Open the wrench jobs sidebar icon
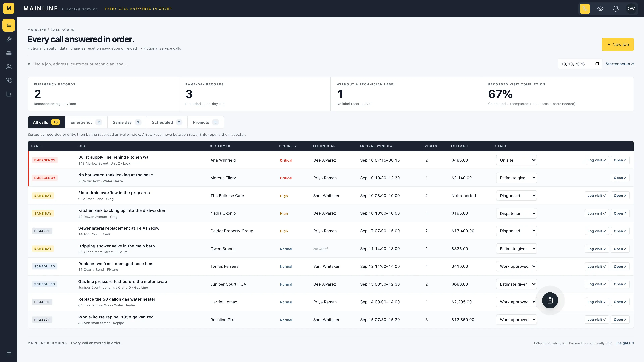Screen dimensions: 644x362 tap(9, 39)
